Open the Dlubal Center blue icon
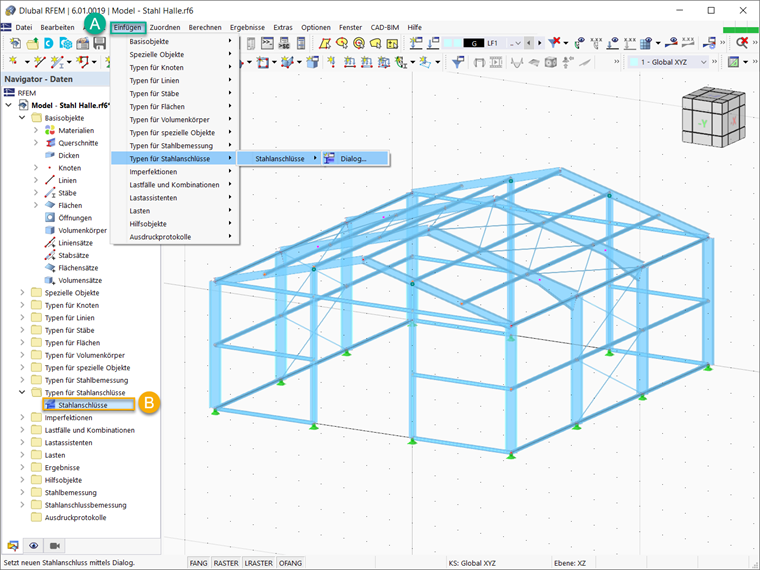 pyautogui.click(x=48, y=43)
